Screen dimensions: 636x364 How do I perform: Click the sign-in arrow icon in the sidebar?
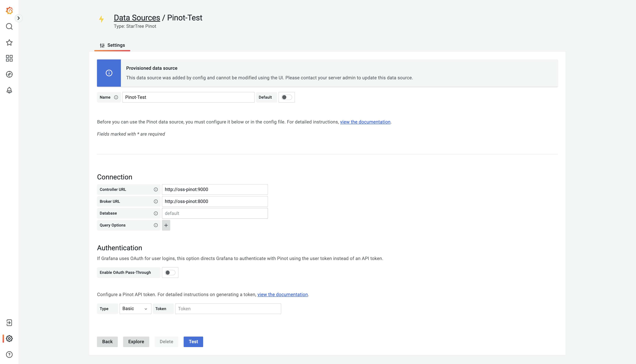tap(9, 323)
